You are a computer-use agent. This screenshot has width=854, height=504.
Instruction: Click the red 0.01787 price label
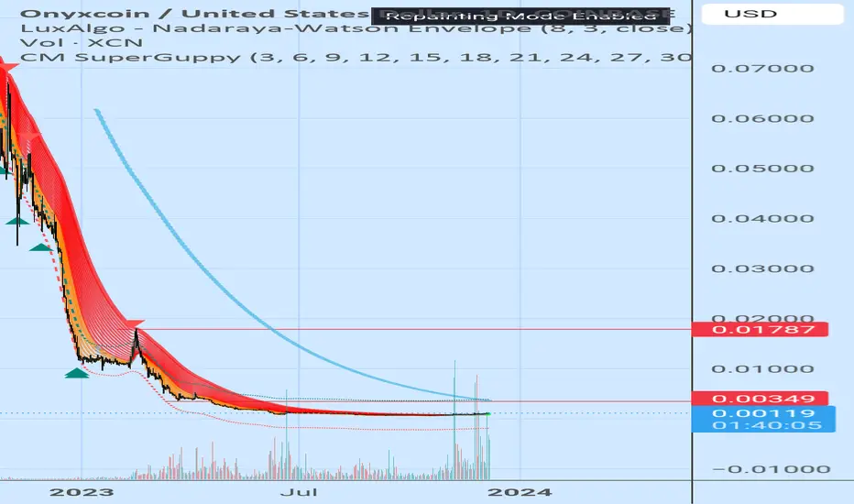point(761,329)
